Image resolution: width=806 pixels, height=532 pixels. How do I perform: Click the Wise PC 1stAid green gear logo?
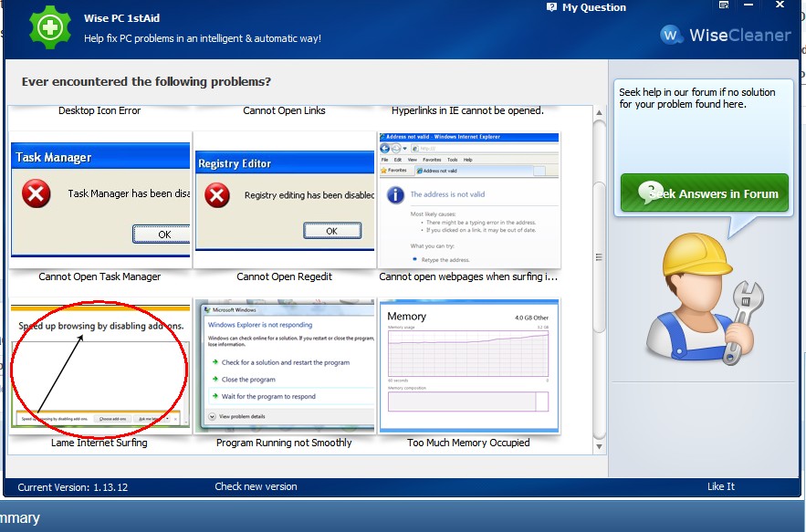click(50, 27)
